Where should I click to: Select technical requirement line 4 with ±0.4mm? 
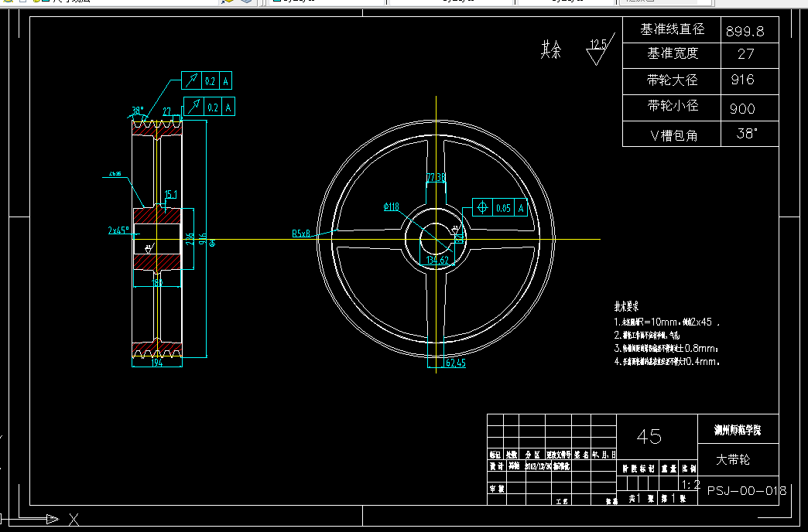coord(667,362)
